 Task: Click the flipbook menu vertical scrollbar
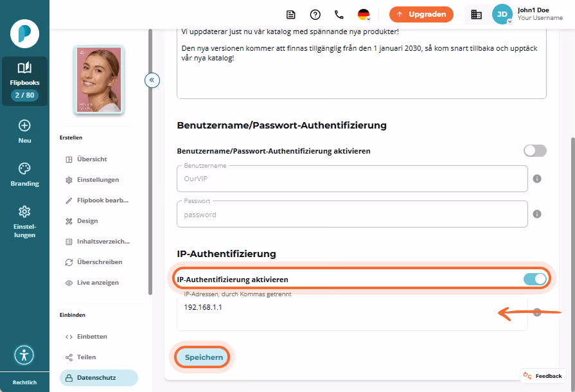(x=150, y=161)
